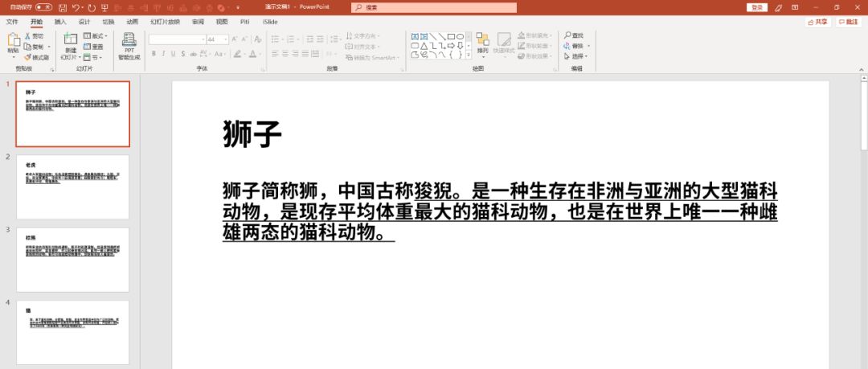Toggle the AutoSave (自动保存) switch
The width and height of the screenshot is (868, 369).
click(43, 7)
